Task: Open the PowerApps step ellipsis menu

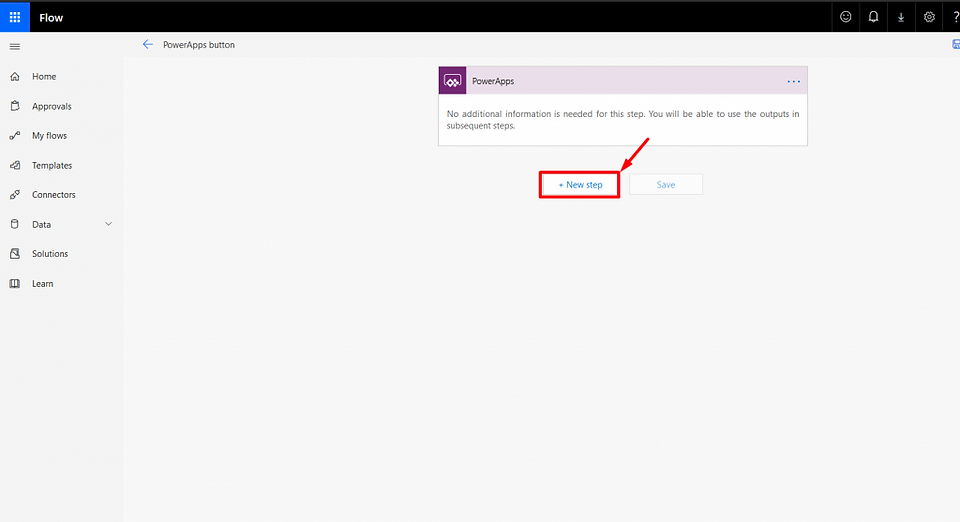Action: [793, 81]
